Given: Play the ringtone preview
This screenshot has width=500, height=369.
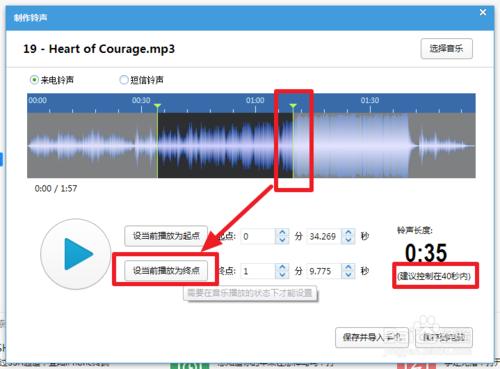Looking at the screenshot, I should [x=76, y=254].
